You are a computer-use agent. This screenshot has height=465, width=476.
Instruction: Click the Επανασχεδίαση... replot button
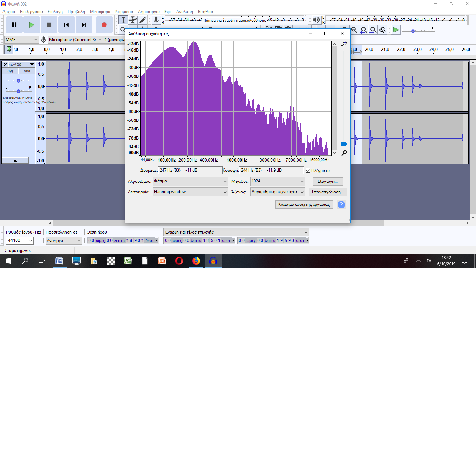[328, 192]
